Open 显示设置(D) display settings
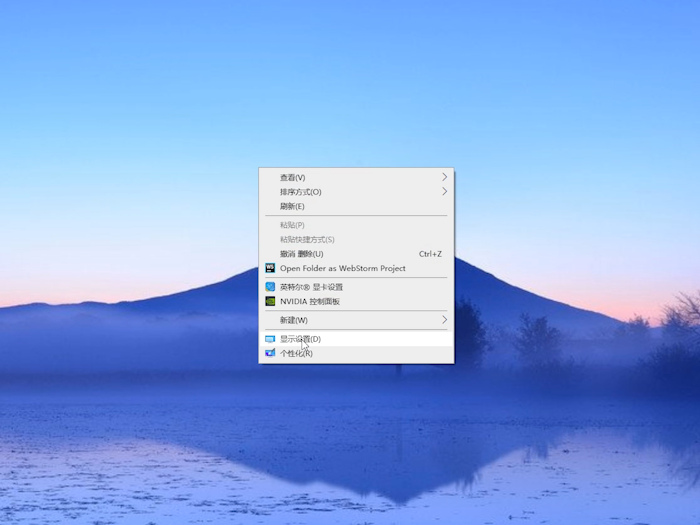This screenshot has width=700, height=525. 300,339
